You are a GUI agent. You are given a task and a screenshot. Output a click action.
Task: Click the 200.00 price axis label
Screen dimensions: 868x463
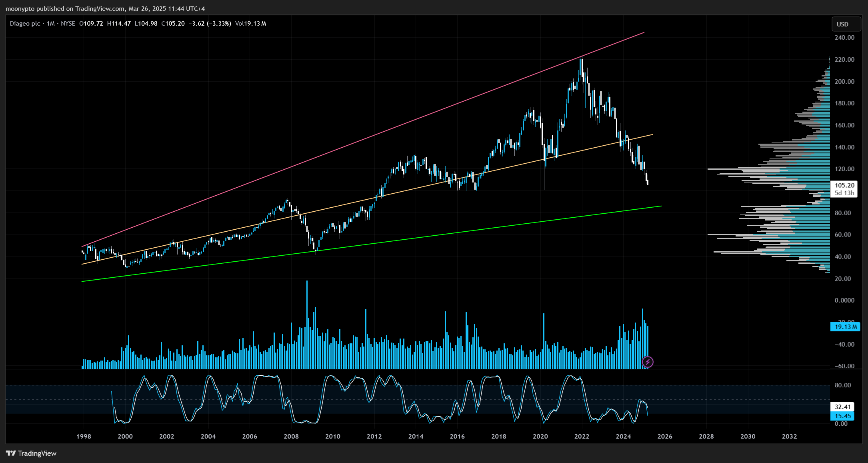point(844,82)
